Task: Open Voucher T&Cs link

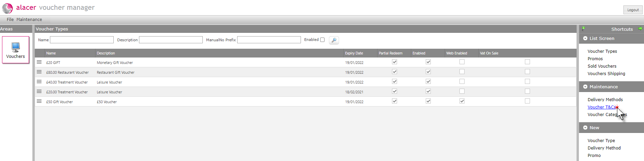Action: tap(602, 107)
